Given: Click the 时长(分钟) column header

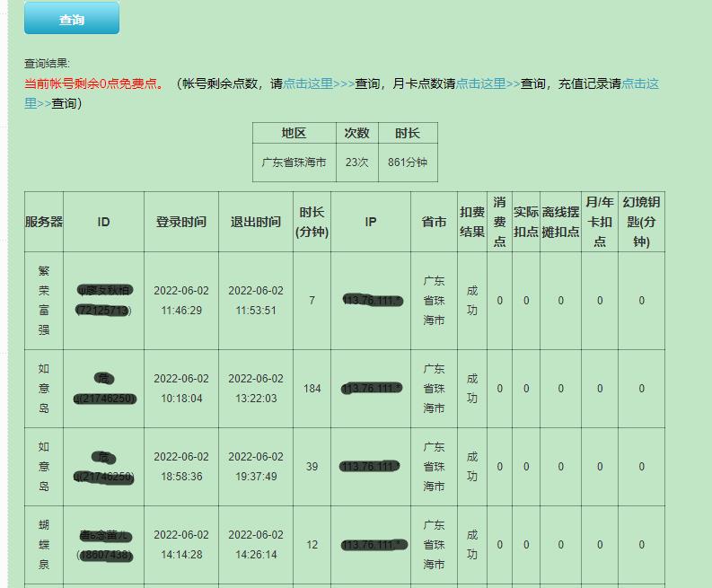Looking at the screenshot, I should [x=312, y=222].
